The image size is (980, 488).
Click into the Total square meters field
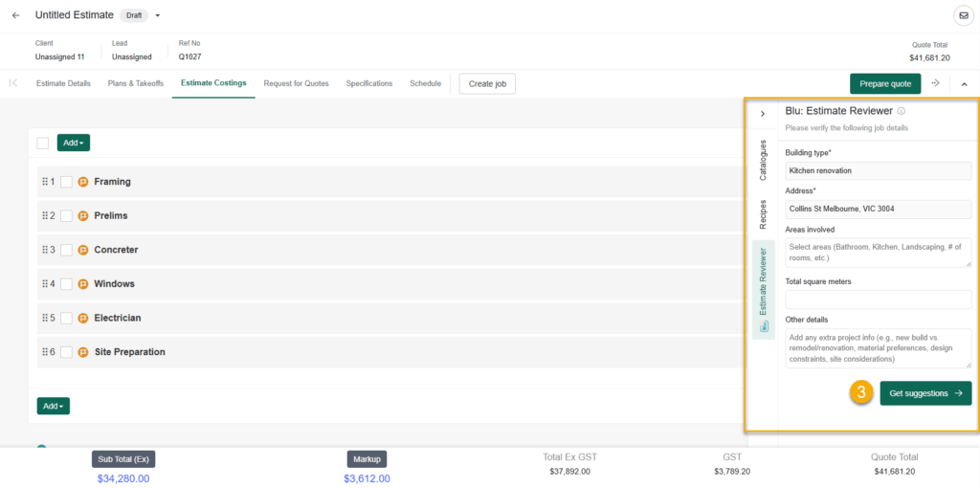[878, 299]
